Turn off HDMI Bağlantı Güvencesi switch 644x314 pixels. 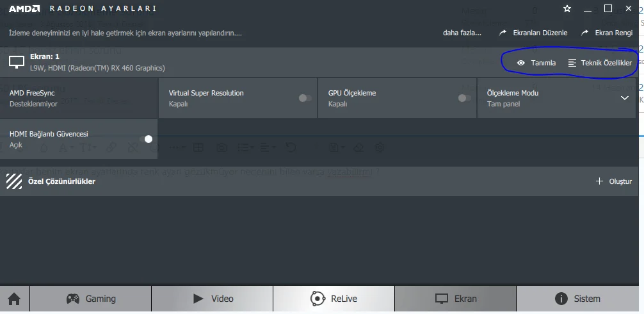pyautogui.click(x=146, y=139)
